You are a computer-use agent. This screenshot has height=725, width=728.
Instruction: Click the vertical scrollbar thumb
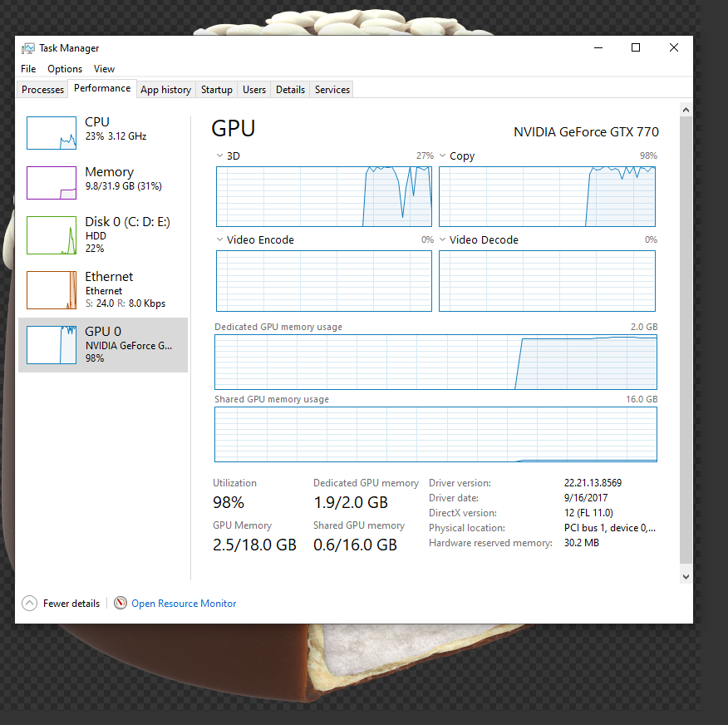(x=686, y=339)
